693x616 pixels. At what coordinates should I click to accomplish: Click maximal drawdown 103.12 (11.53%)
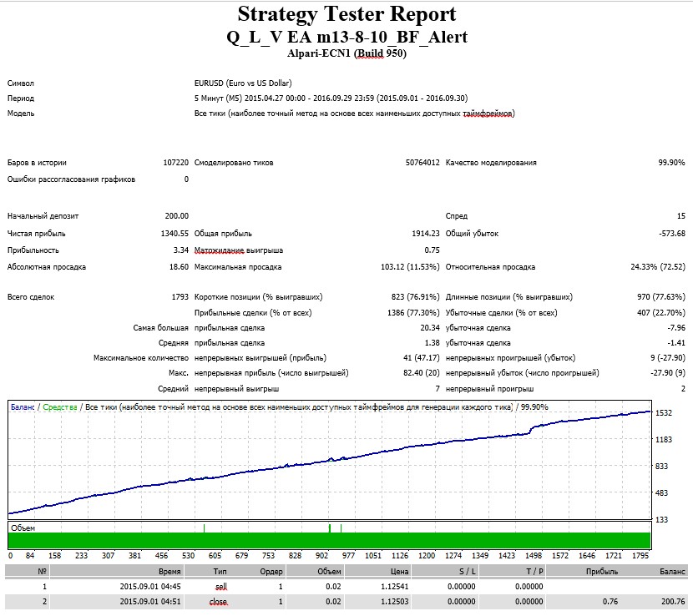pyautogui.click(x=410, y=267)
